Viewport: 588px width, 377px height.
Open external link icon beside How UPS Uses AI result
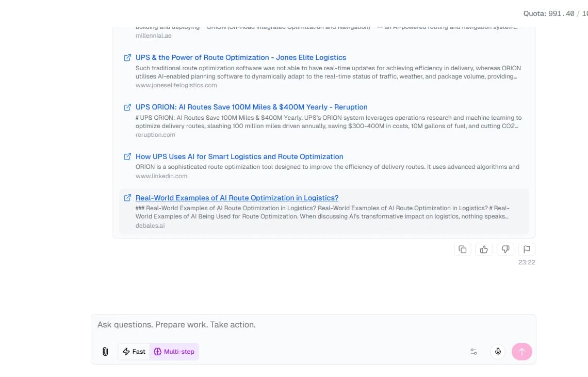(x=127, y=156)
